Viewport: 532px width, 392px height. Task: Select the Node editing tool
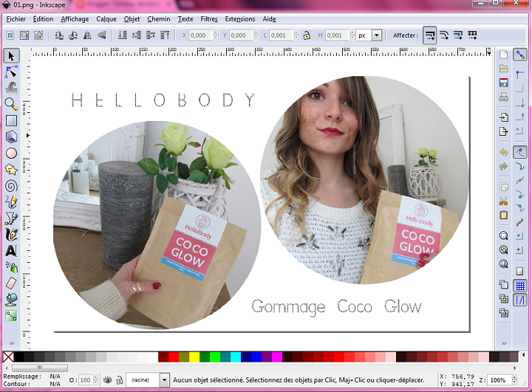pyautogui.click(x=11, y=72)
